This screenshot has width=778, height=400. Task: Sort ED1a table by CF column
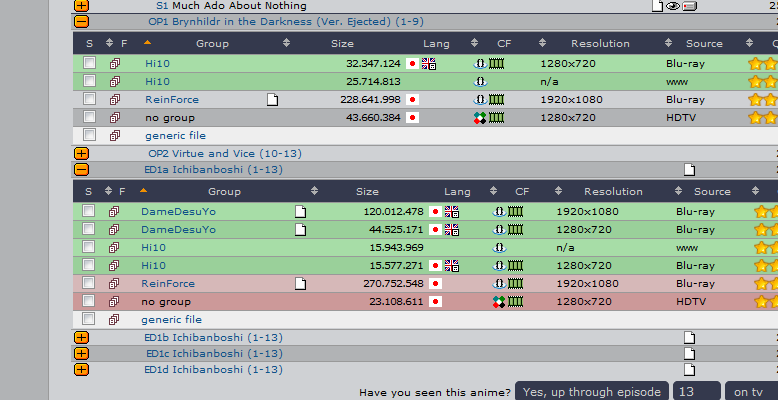tap(522, 192)
